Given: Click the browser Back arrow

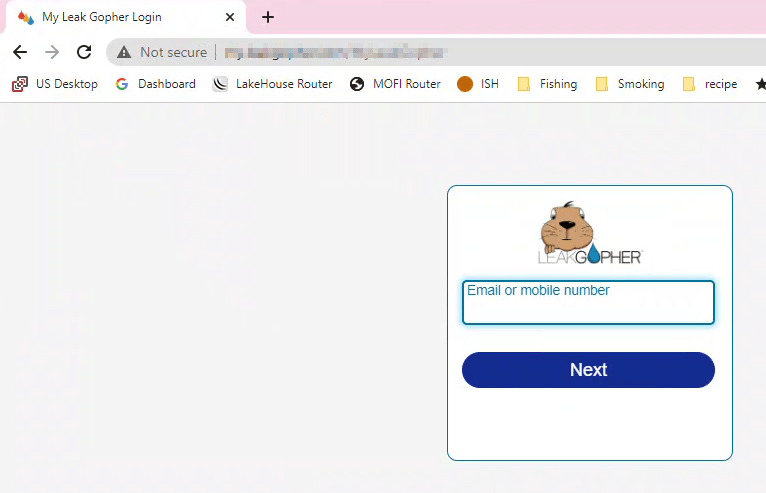Looking at the screenshot, I should pos(20,52).
